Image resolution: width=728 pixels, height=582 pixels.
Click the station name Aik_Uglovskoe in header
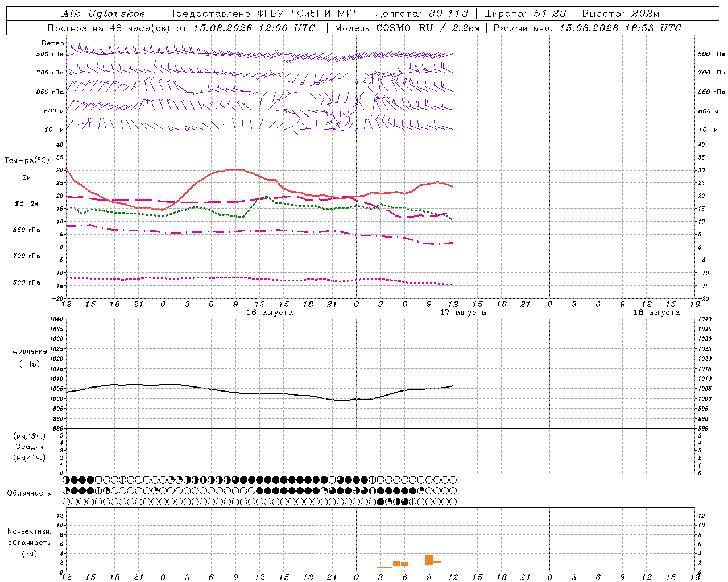pyautogui.click(x=104, y=14)
